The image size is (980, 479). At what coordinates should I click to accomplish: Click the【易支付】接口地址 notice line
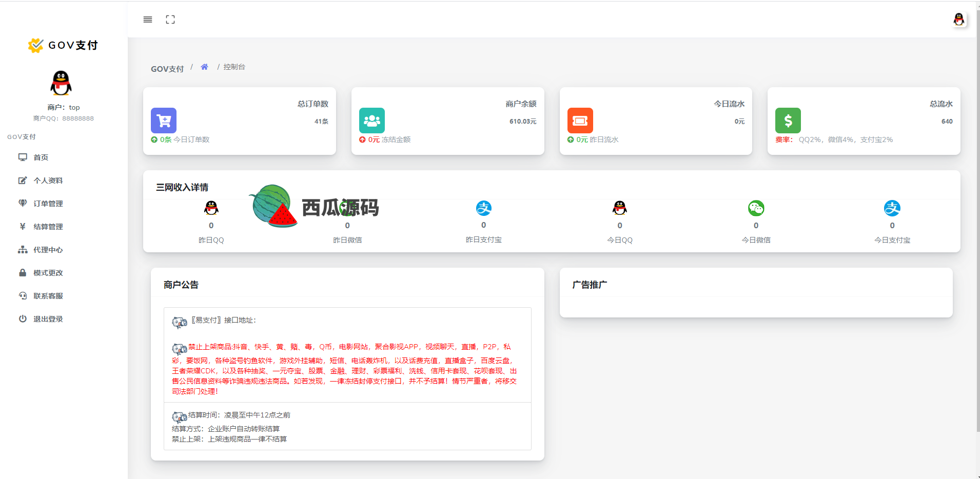[x=223, y=320]
